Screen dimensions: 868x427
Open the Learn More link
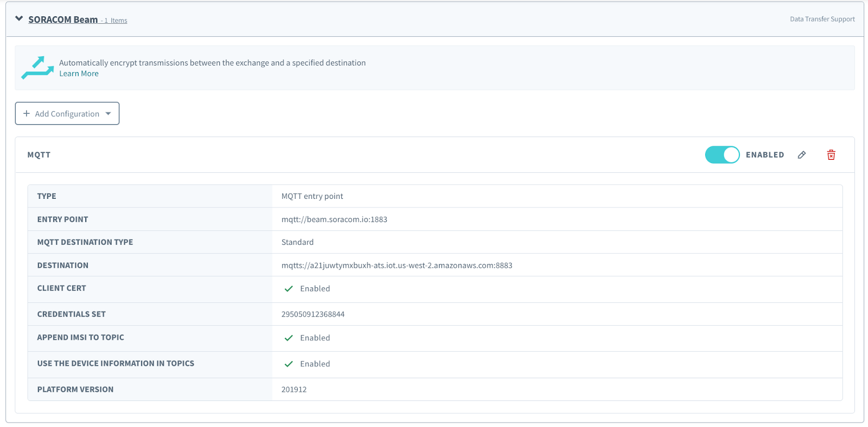pos(79,74)
